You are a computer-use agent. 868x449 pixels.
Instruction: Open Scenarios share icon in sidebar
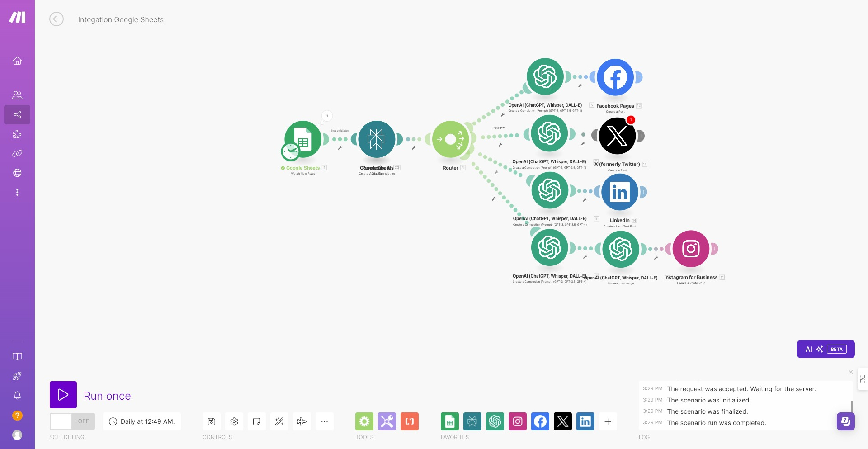point(17,114)
